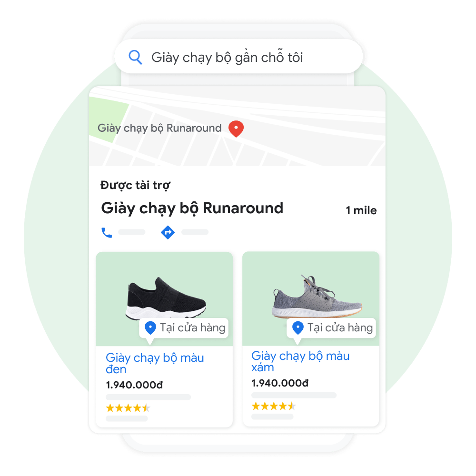This screenshot has width=476, height=476.
Task: Click the 'Giày chạy bộ Runaround' store heading
Action: click(192, 208)
